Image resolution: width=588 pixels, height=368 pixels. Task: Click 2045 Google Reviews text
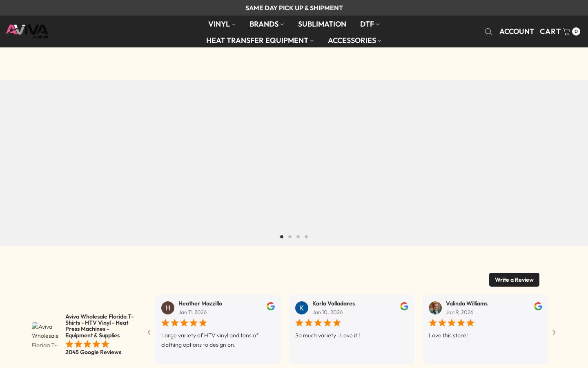pos(93,352)
